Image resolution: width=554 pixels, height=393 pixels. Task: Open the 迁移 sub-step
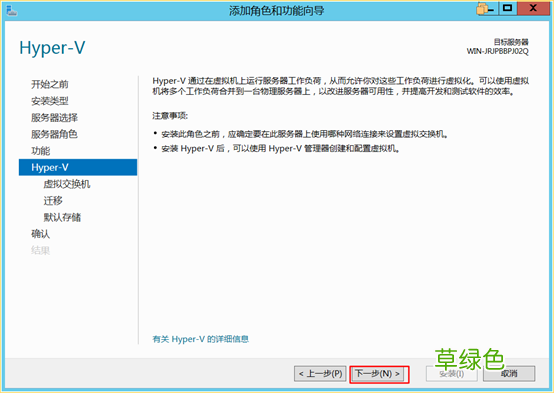pyautogui.click(x=53, y=201)
